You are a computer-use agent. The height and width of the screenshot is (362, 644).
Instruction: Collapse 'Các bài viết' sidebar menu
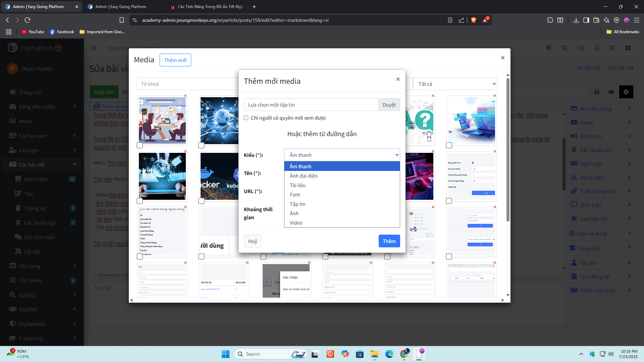pos(42,165)
